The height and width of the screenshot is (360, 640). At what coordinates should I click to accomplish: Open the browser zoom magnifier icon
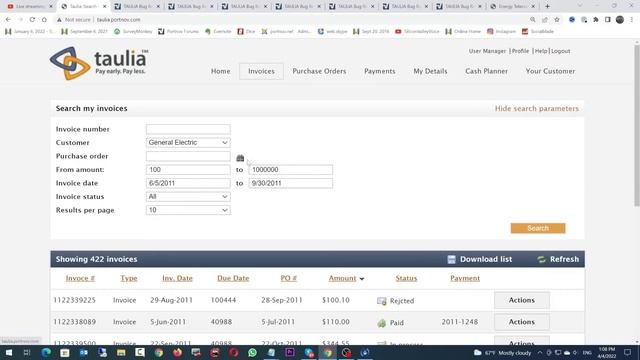533,20
